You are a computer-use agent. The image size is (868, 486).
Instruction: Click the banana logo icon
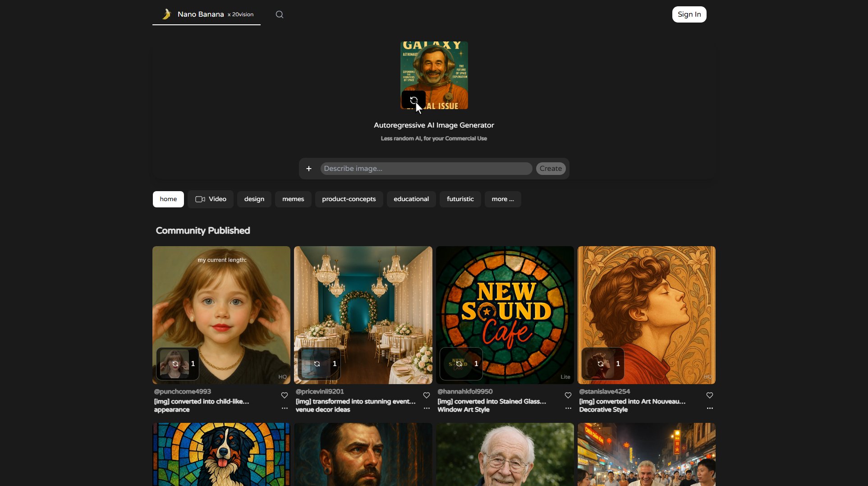(167, 14)
